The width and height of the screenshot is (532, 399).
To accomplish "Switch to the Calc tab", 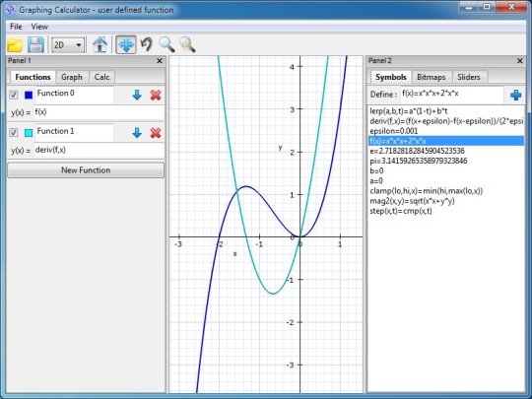I will coord(101,77).
